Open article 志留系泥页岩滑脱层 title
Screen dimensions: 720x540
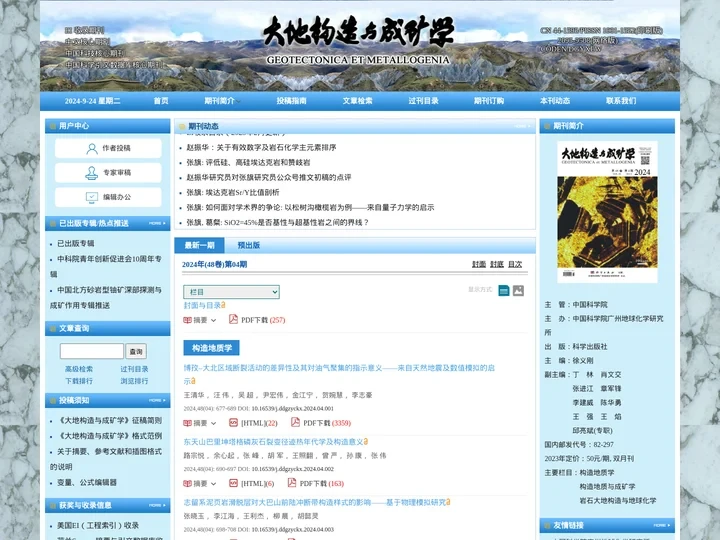coord(314,502)
